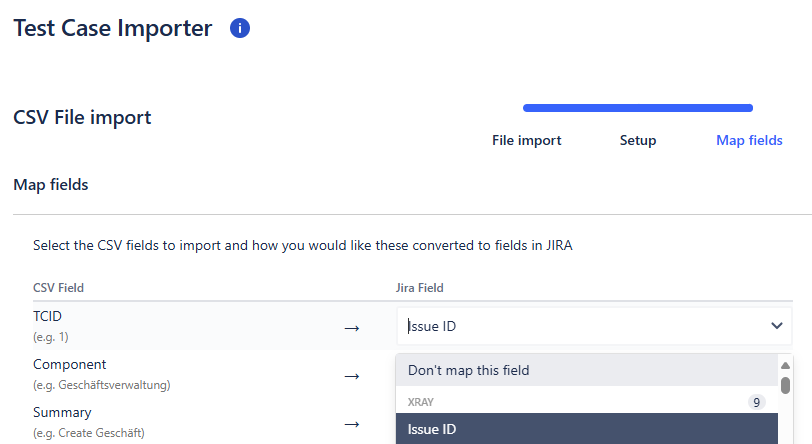Click the dropdown list scrollbar thumb
Screen dimensions: 812x444
pos(785,385)
